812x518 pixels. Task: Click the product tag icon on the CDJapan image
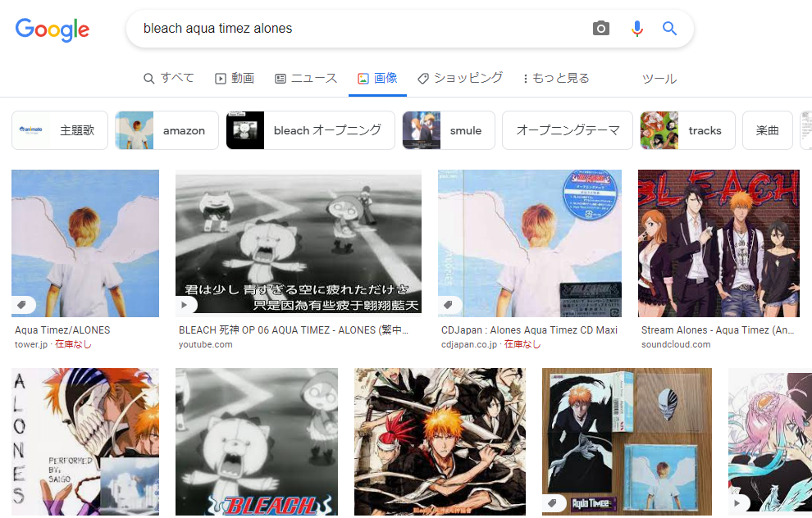pyautogui.click(x=448, y=305)
